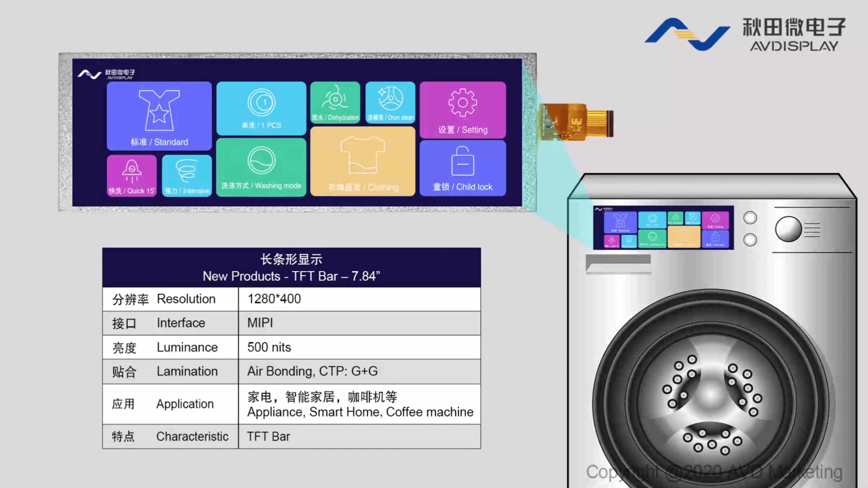Toggle the Child lock tile
This screenshot has height=488, width=868.
click(463, 168)
